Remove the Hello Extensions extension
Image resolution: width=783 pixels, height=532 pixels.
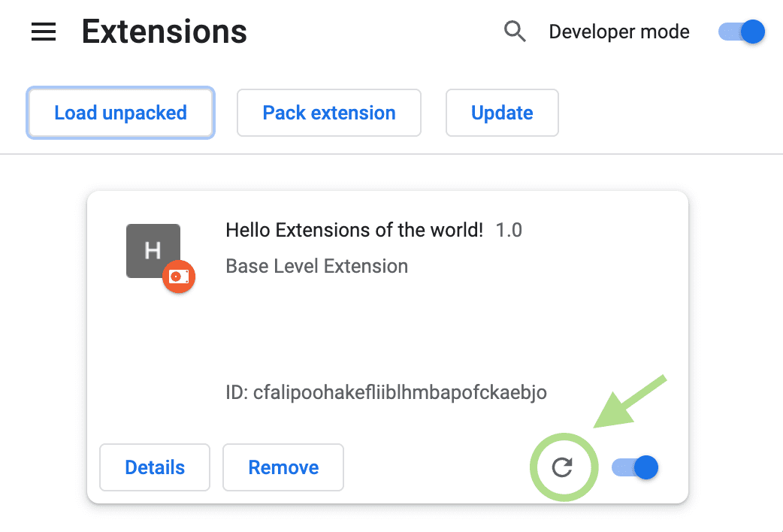pos(283,467)
